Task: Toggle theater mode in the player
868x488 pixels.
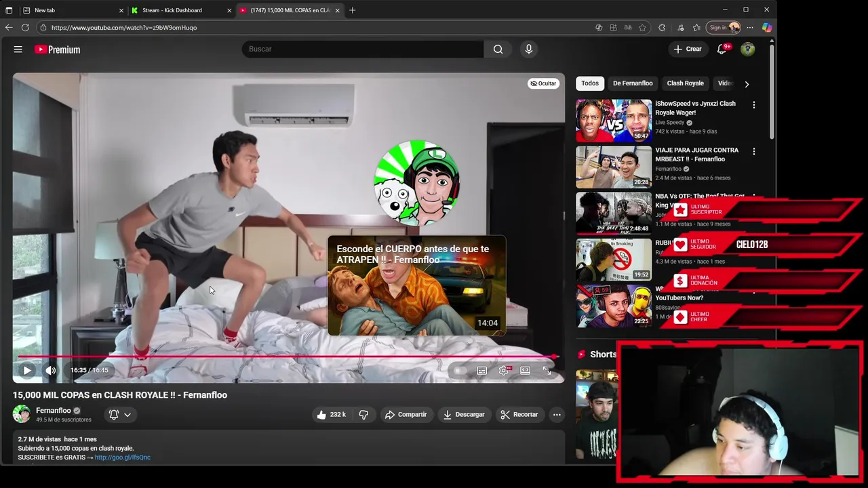Action: pyautogui.click(x=526, y=370)
